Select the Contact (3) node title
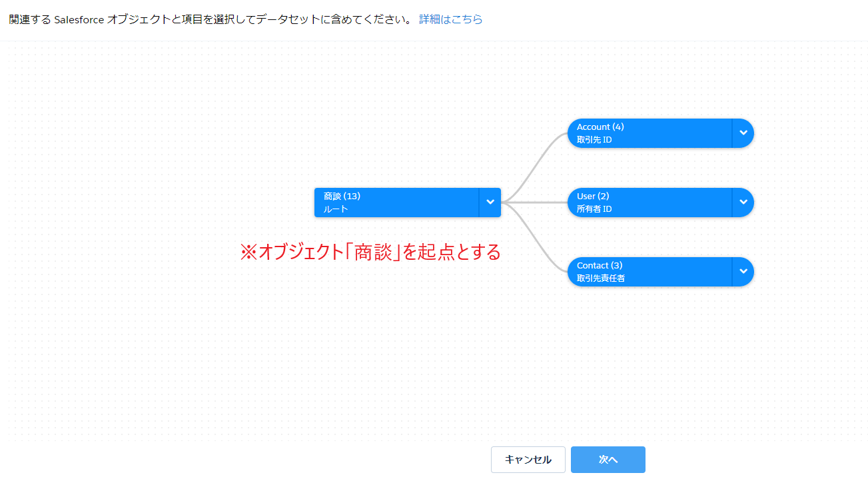This screenshot has width=868, height=477. coord(600,265)
